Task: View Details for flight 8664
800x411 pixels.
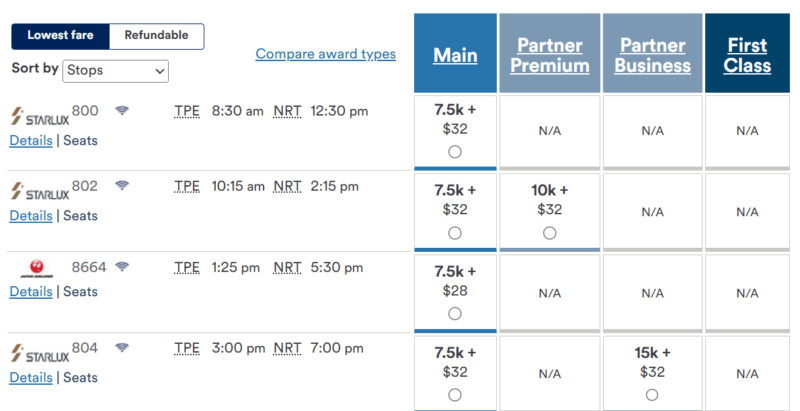Action: (x=31, y=292)
